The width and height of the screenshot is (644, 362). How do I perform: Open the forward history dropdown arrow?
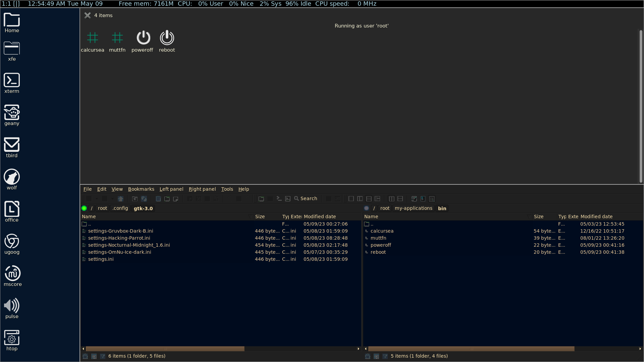click(x=112, y=199)
